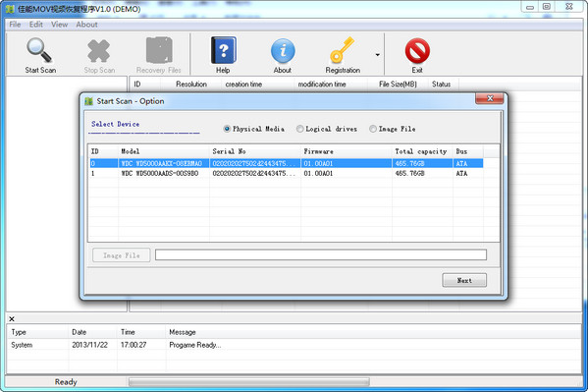Click the Next button
The width and height of the screenshot is (588, 392).
click(x=464, y=280)
